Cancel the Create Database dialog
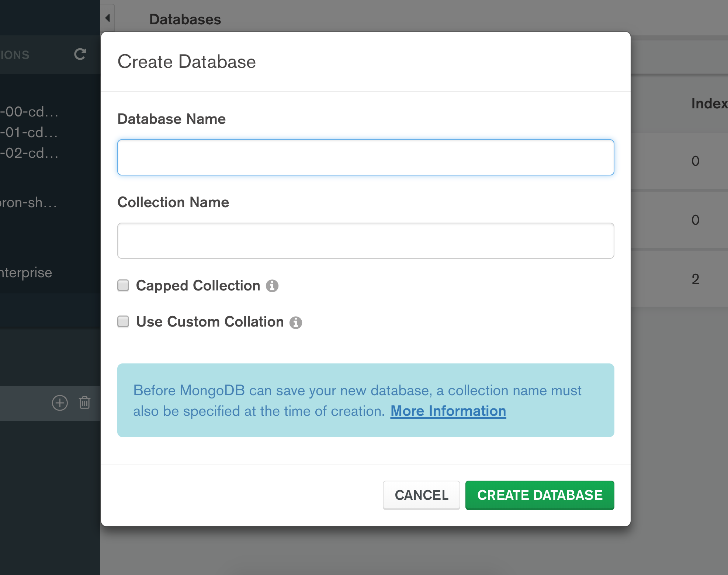Image resolution: width=728 pixels, height=575 pixels. [x=421, y=495]
